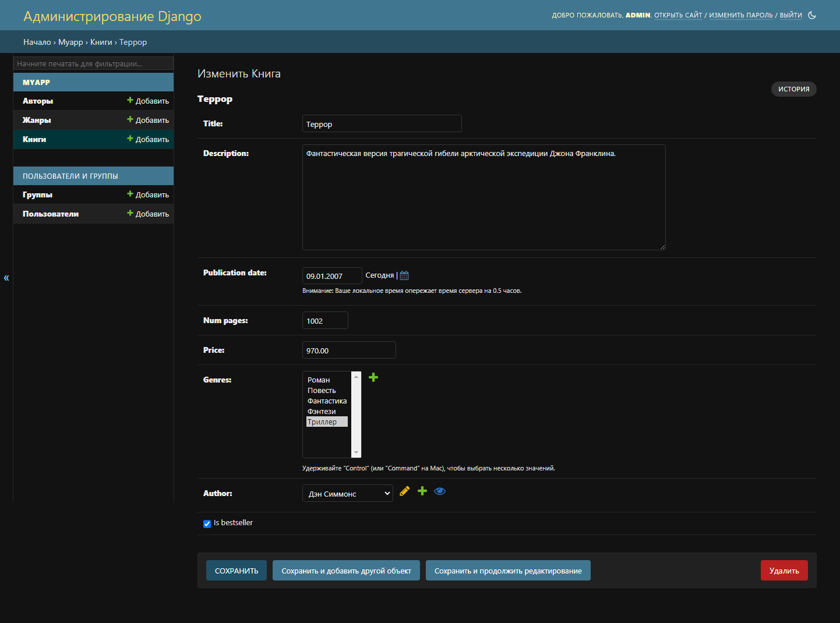View selected author with eye icon

(x=440, y=491)
